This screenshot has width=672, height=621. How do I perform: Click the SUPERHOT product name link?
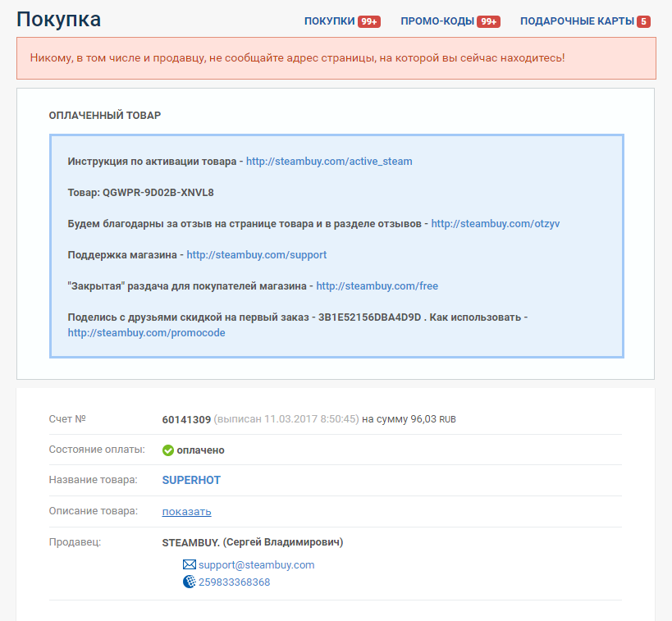(x=191, y=480)
